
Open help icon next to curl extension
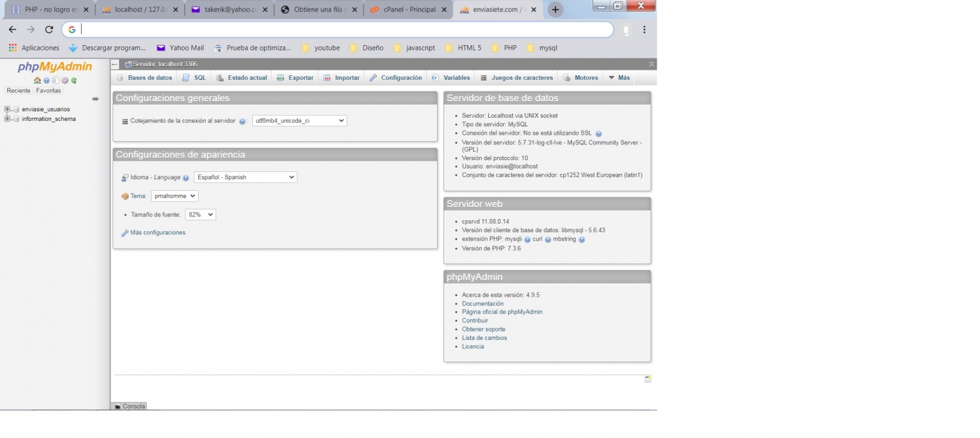(x=548, y=240)
